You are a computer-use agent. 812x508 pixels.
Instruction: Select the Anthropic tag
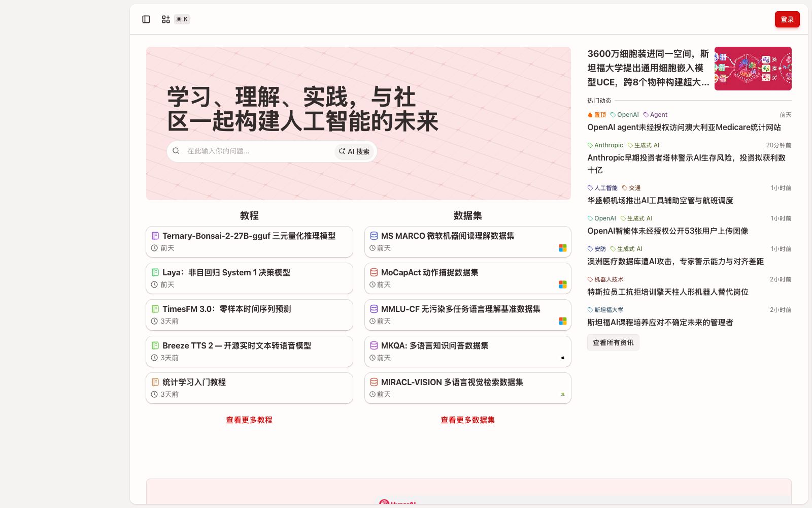(x=605, y=145)
